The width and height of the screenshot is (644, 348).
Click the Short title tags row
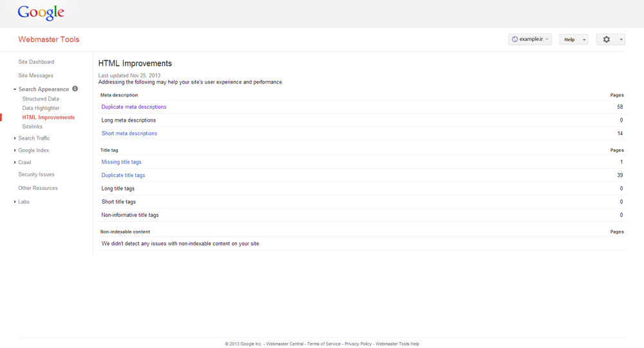[362, 202]
